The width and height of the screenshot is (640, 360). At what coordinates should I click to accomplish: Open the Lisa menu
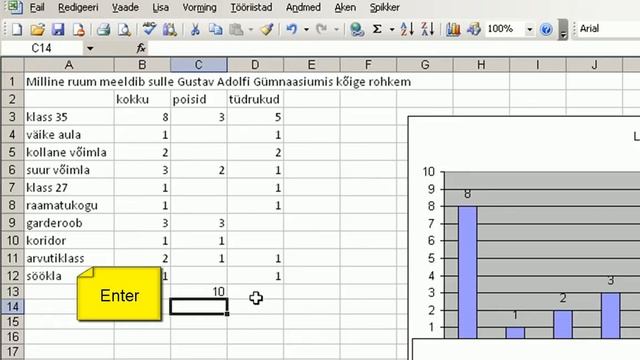pyautogui.click(x=160, y=7)
